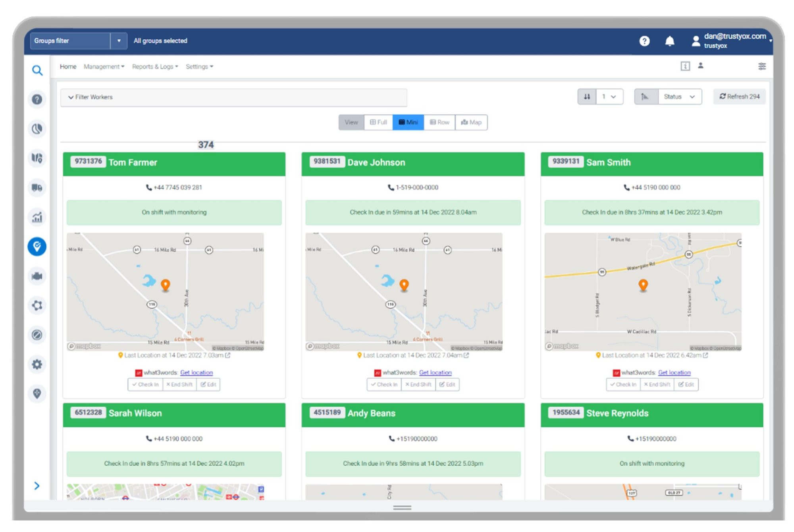The image size is (794, 532).
Task: Open the Settings menu
Action: (199, 66)
